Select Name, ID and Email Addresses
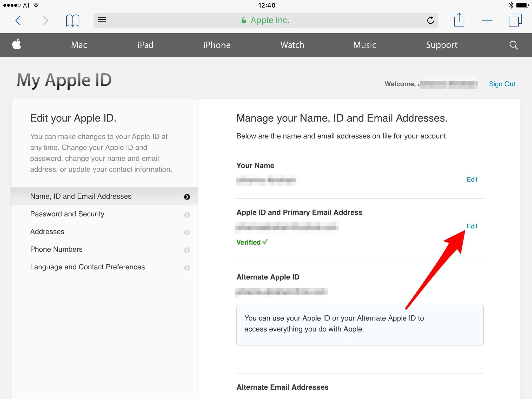The height and width of the screenshot is (399, 532). (x=81, y=196)
